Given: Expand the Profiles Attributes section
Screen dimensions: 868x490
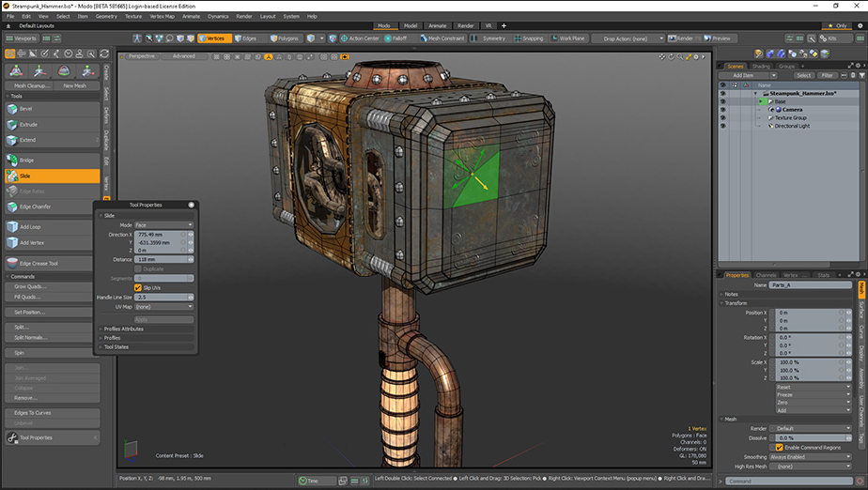Looking at the screenshot, I should pos(123,329).
